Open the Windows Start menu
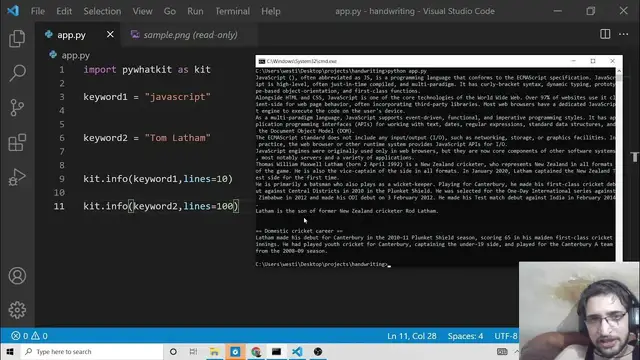 pyautogui.click(x=10, y=351)
